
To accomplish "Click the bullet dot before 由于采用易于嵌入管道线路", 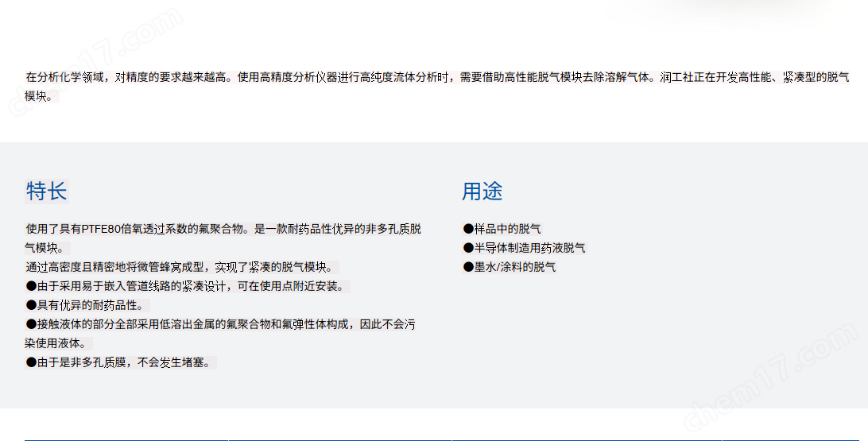I will coord(31,286).
